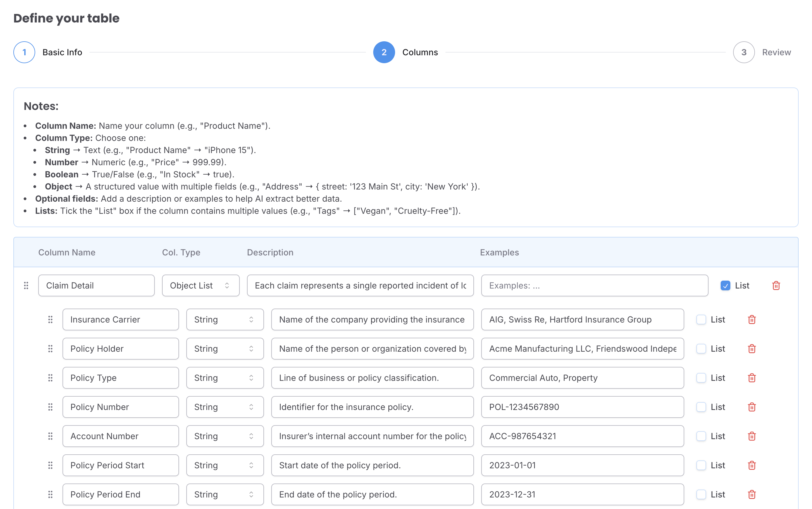This screenshot has width=812, height=509.
Task: Uncheck the List box for Claim Detail
Action: (x=725, y=285)
